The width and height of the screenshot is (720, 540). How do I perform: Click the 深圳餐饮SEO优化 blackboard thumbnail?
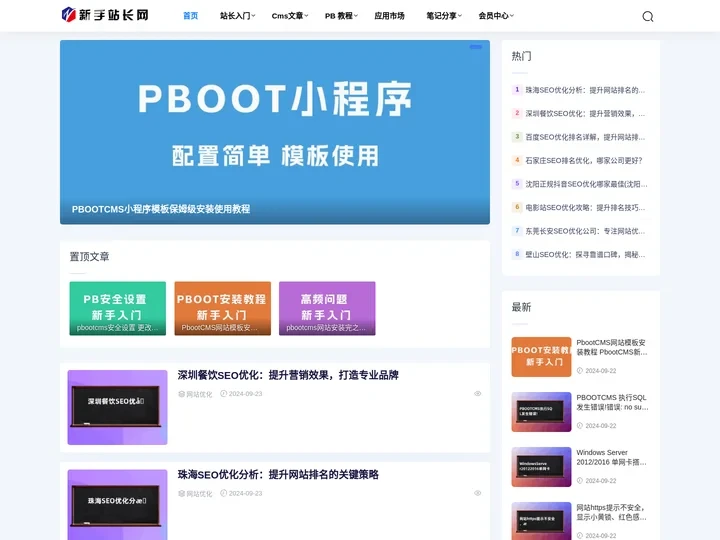coord(118,407)
